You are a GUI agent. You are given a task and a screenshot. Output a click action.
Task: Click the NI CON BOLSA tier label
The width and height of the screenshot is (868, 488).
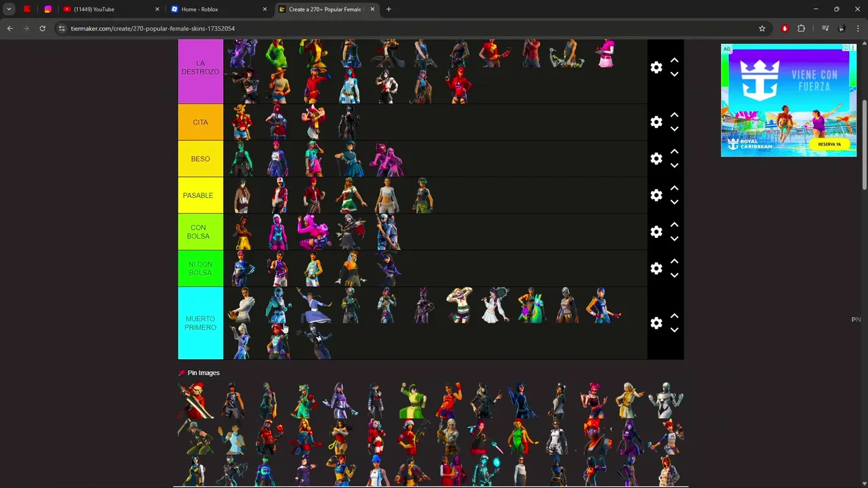tap(200, 268)
